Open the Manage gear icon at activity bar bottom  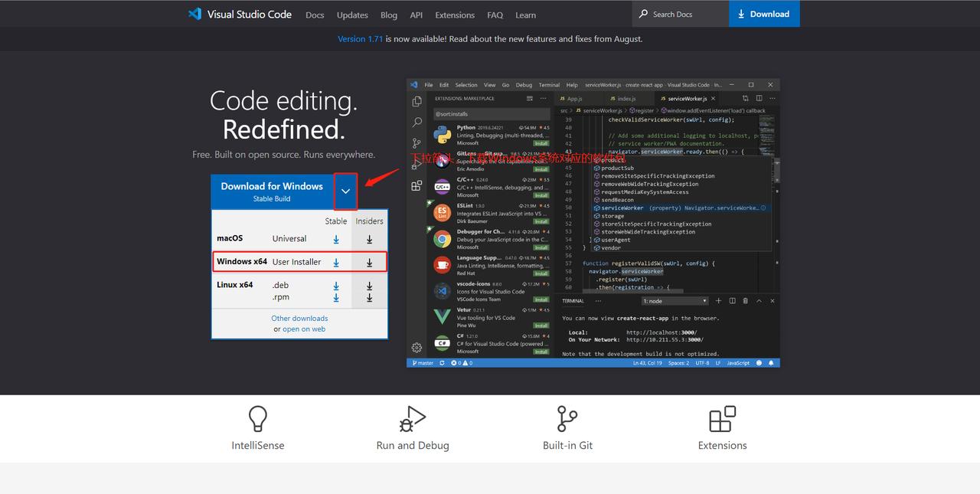[x=416, y=346]
